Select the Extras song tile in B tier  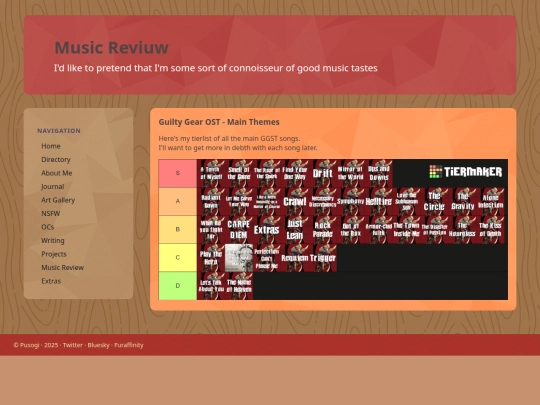(267, 230)
